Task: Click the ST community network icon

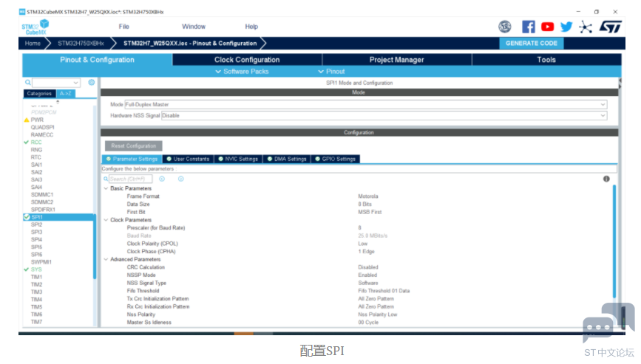Action: click(x=586, y=27)
